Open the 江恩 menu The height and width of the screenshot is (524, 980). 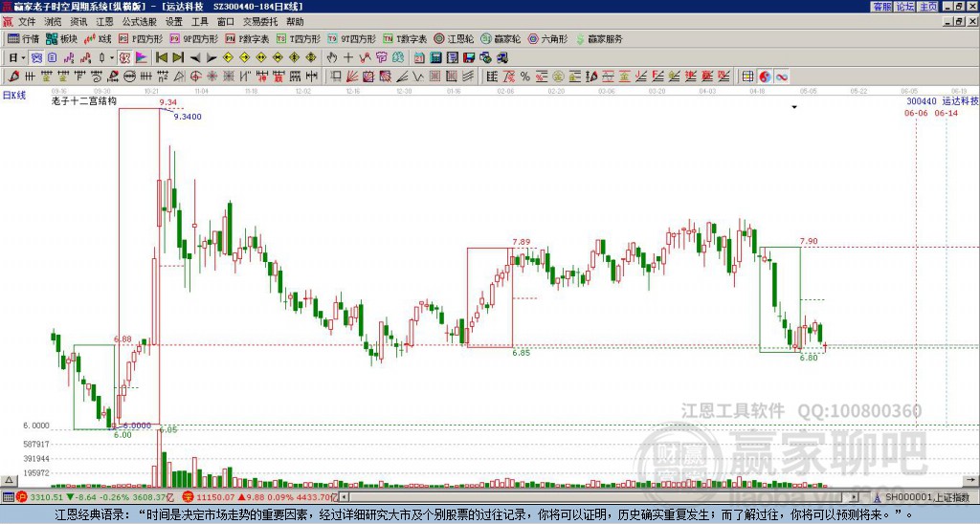tap(104, 22)
